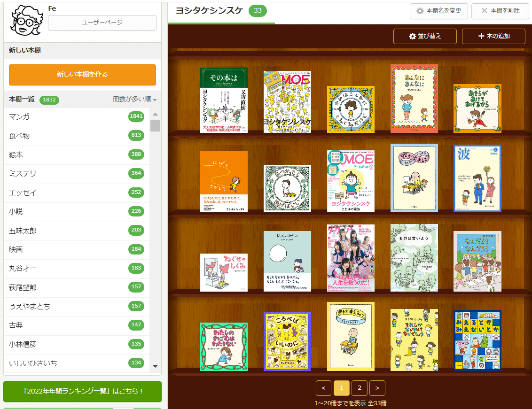
Task: Open the あきらがあけてあげるから book cover
Action: click(x=477, y=108)
